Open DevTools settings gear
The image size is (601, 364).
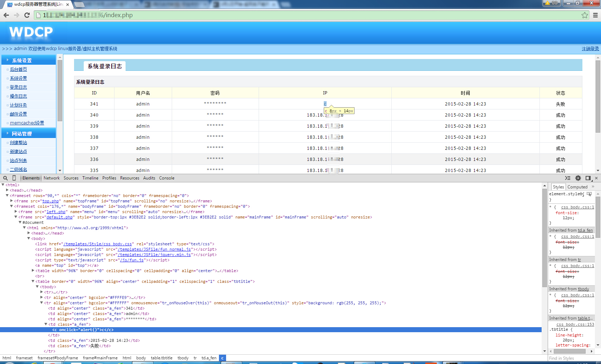click(x=578, y=178)
